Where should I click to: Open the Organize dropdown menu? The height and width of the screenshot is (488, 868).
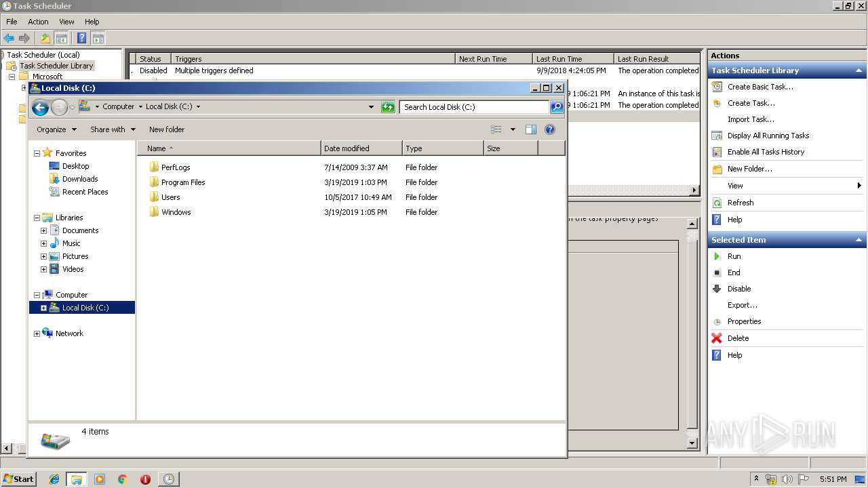pyautogui.click(x=57, y=129)
